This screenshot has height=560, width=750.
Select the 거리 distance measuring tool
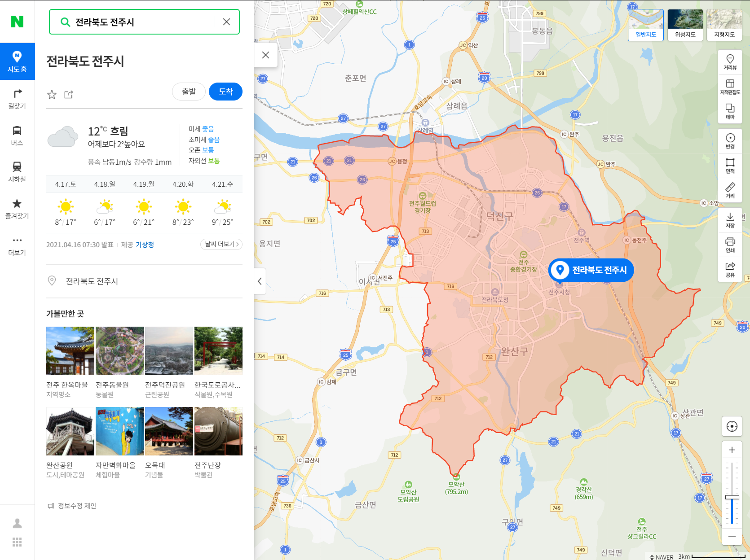(730, 190)
